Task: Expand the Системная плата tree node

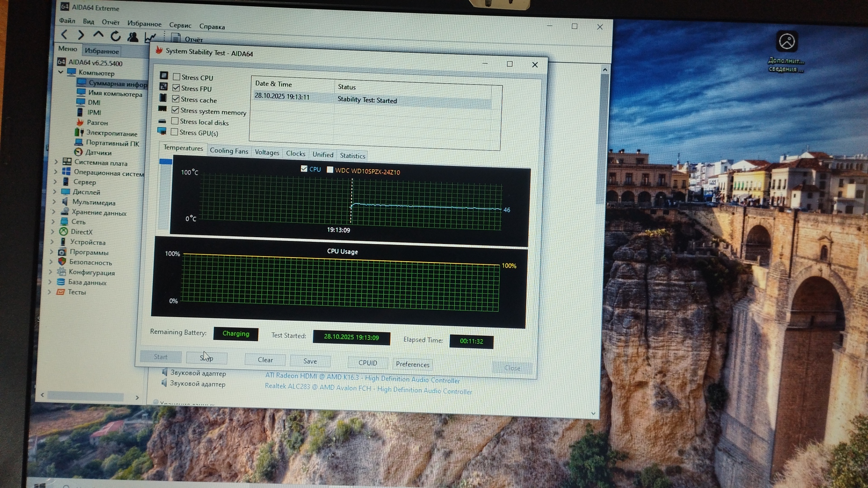Action: pos(56,161)
